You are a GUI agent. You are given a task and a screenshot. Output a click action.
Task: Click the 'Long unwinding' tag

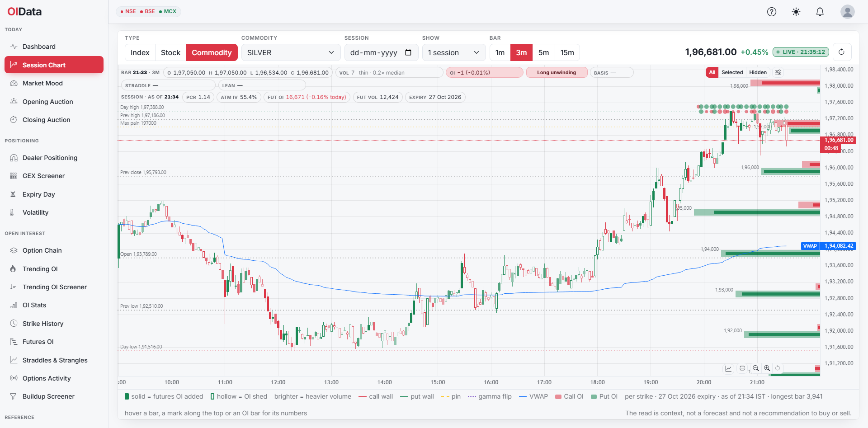[x=557, y=72]
